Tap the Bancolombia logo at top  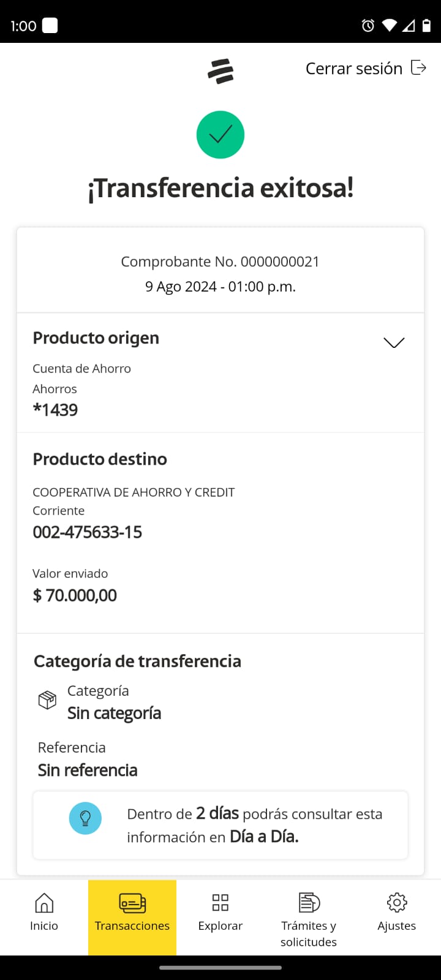(x=221, y=71)
